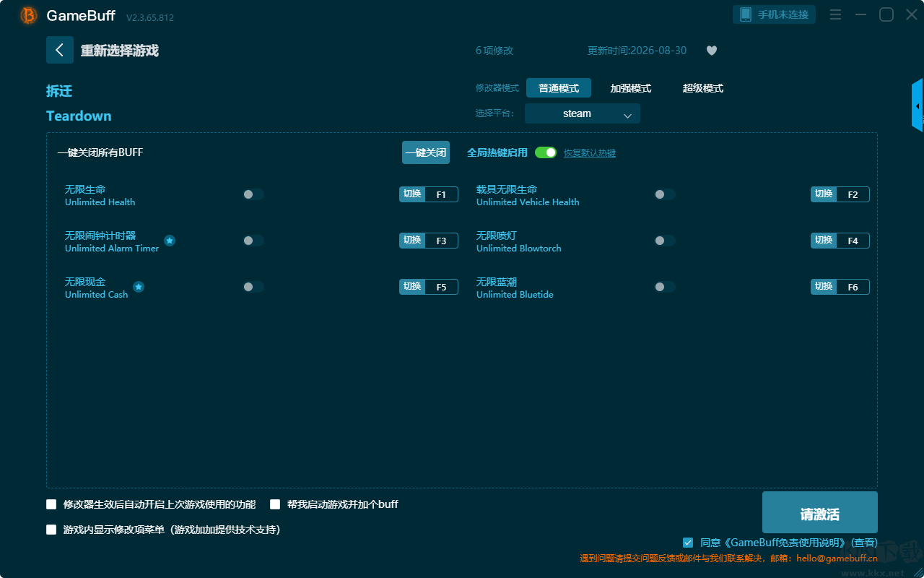Click the Unlimited Bluetide label
The image size is (924, 578).
pyautogui.click(x=515, y=295)
